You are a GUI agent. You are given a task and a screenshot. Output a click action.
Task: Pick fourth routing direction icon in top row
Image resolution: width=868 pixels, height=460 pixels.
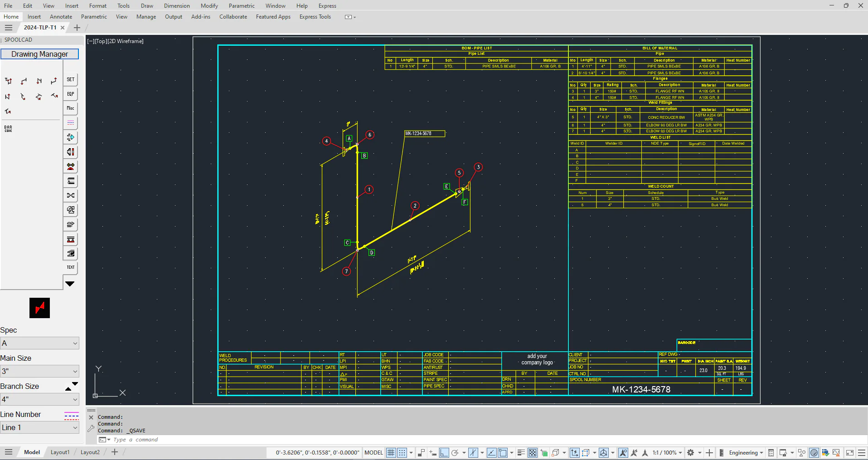coord(54,81)
